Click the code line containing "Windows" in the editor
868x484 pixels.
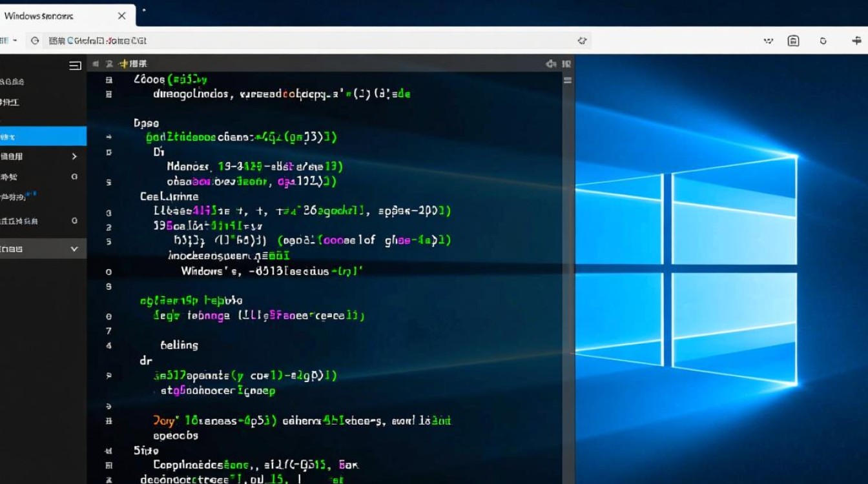[x=271, y=271]
